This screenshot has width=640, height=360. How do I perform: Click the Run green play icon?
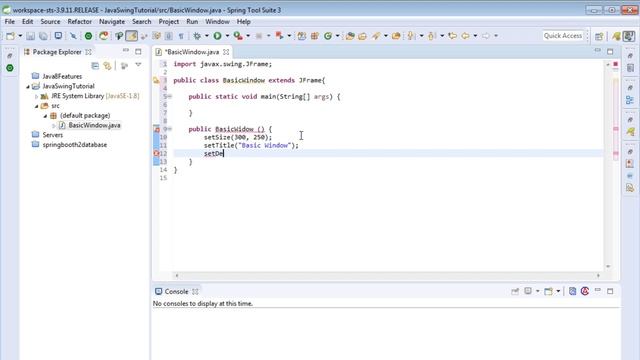217,36
